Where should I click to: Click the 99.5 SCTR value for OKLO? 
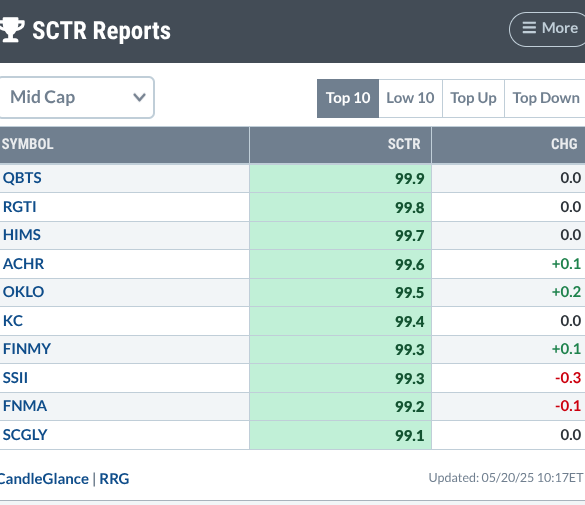click(x=410, y=292)
